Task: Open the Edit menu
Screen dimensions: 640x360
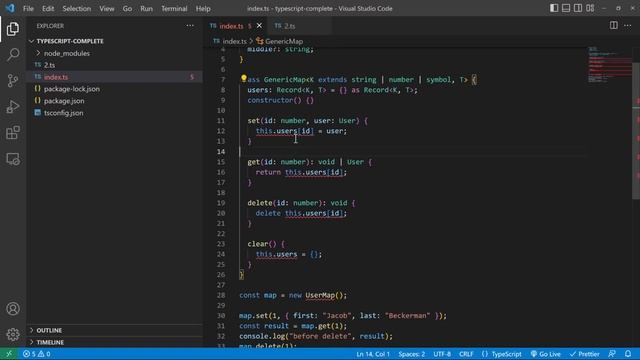Action: click(x=48, y=9)
